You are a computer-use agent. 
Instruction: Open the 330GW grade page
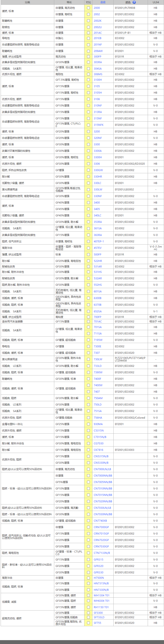tap(98, 170)
